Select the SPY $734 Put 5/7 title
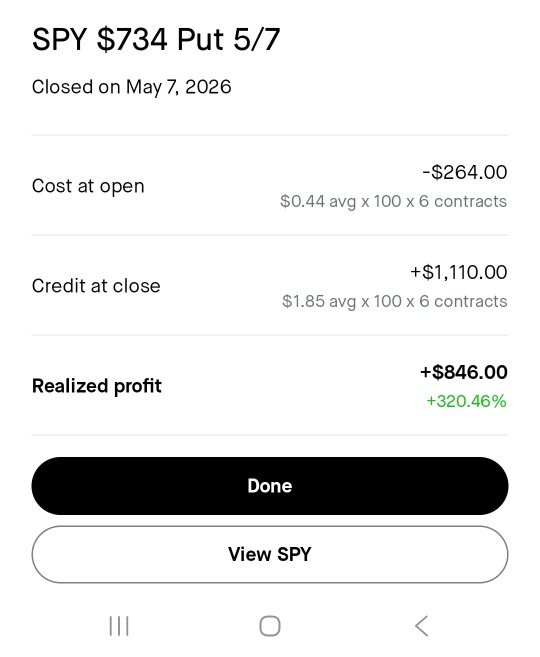 coord(156,39)
